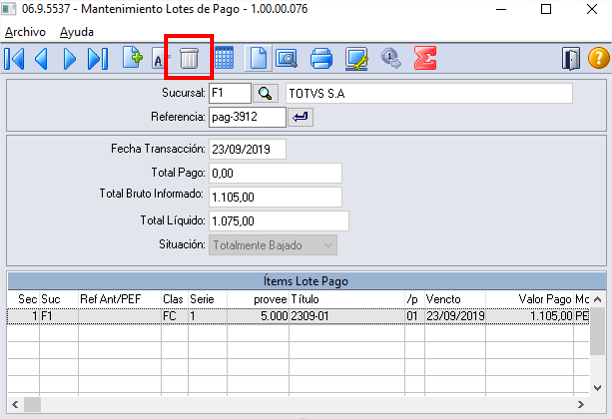
Task: Click the clock with arrow icon
Action: (391, 58)
